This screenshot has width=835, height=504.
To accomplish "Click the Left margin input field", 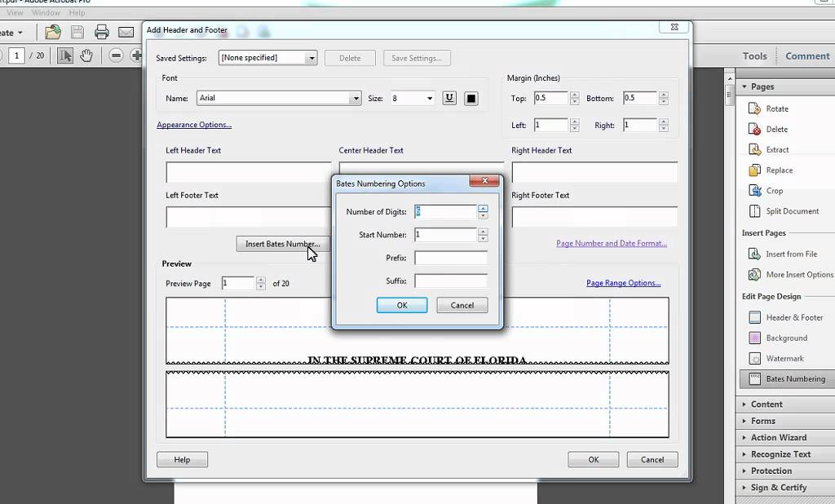I will coord(551,126).
